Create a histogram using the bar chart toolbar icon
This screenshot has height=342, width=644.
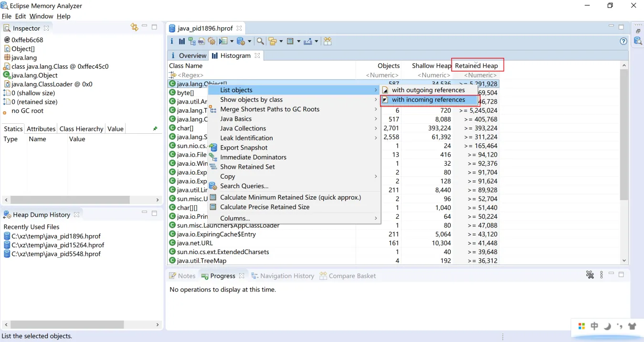click(x=182, y=41)
